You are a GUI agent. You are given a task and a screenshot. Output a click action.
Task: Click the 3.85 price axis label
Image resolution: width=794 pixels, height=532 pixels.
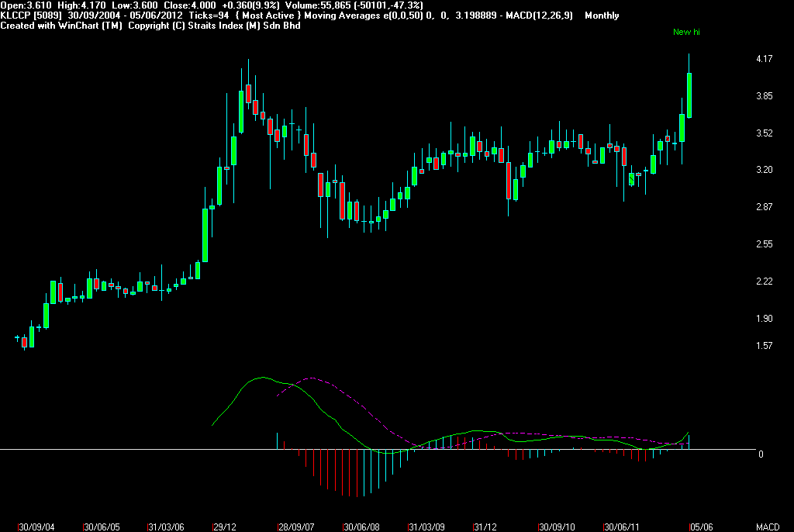(764, 96)
